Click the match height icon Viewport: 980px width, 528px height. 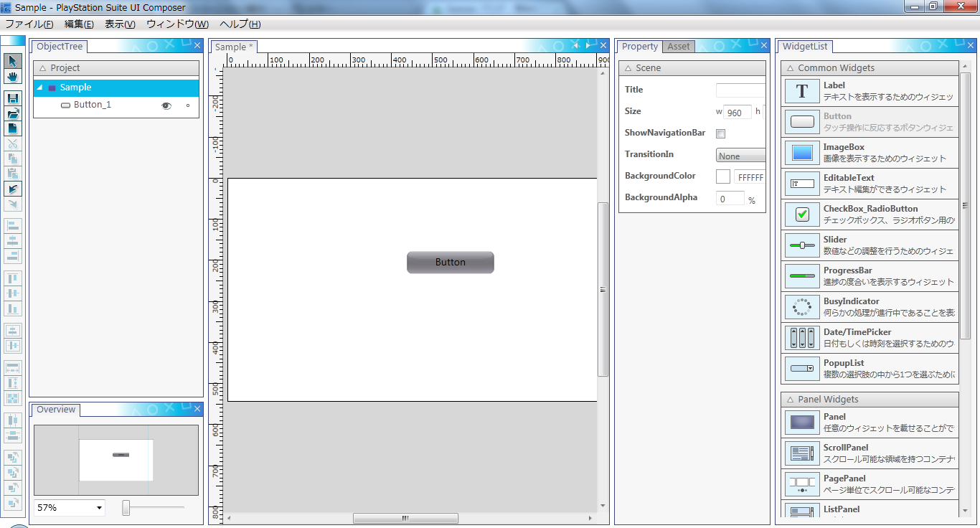pos(13,383)
